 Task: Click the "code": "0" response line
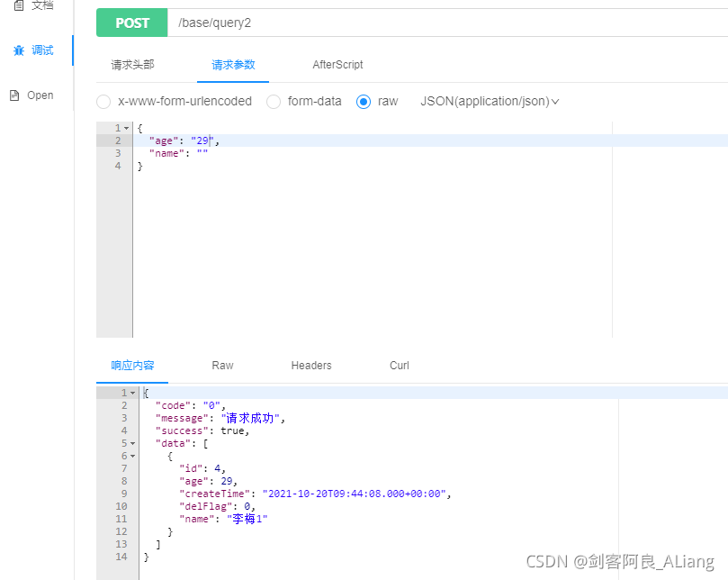[191, 405]
